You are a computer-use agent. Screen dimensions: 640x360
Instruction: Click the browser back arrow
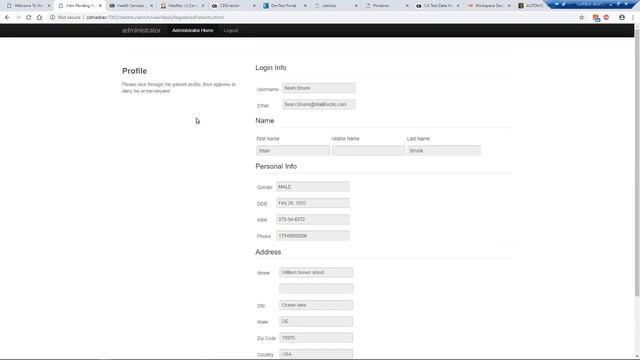click(7, 18)
